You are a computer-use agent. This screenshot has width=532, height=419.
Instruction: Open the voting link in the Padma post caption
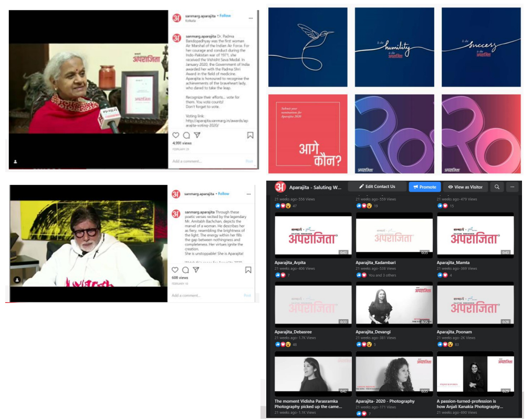217,123
